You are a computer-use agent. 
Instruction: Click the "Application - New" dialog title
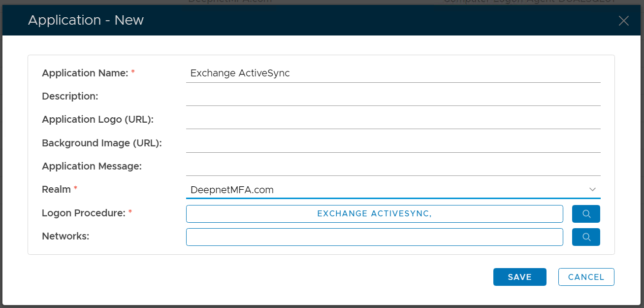(x=86, y=20)
